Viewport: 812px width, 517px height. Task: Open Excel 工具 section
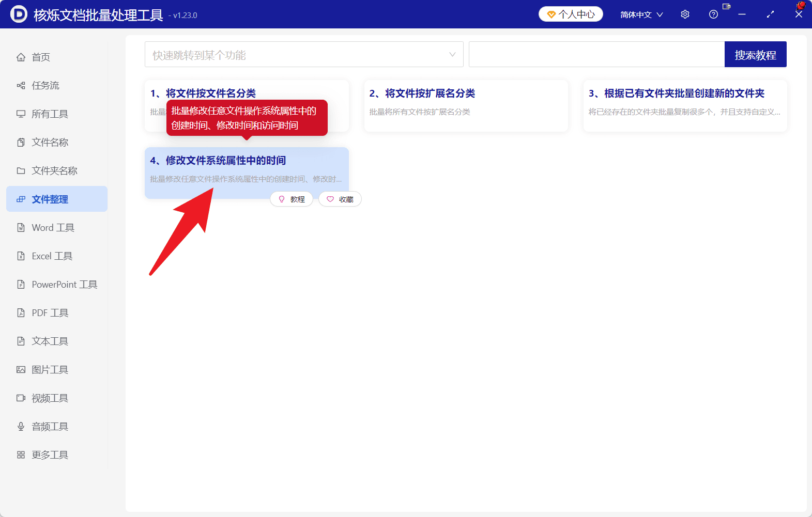pos(57,256)
